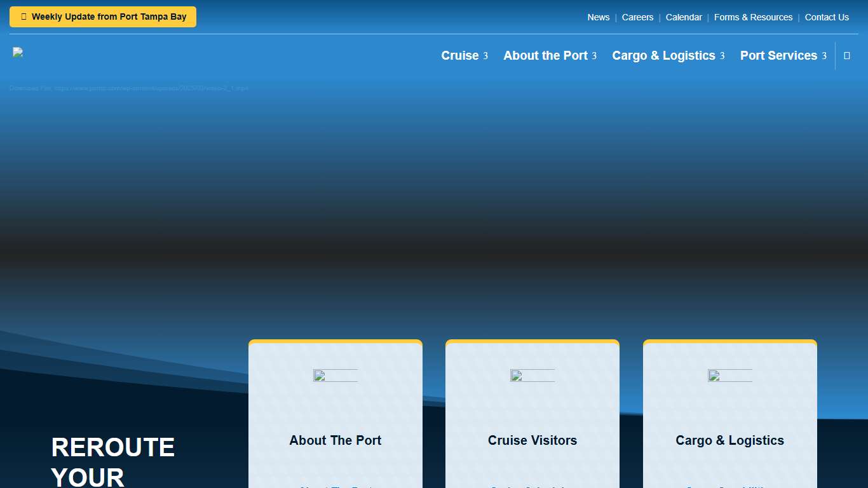Open the Port Services menu item
The image size is (868, 488).
pyautogui.click(x=778, y=56)
